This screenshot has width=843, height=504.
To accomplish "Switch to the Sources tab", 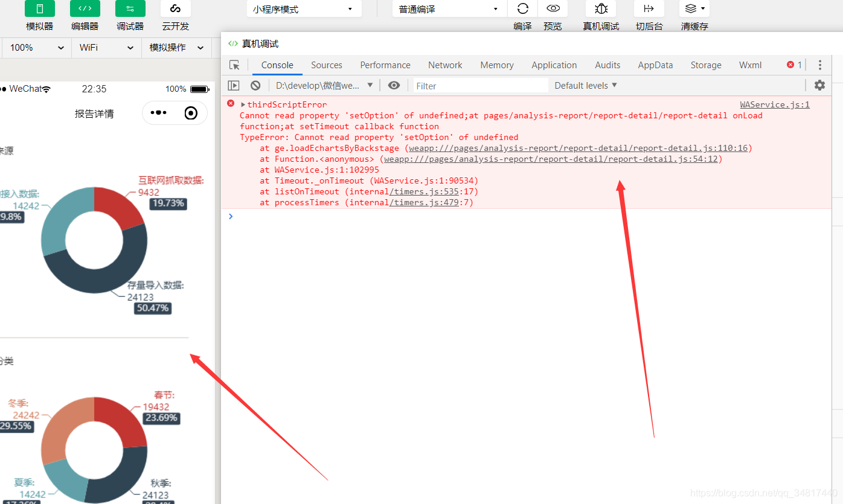I will pos(327,65).
